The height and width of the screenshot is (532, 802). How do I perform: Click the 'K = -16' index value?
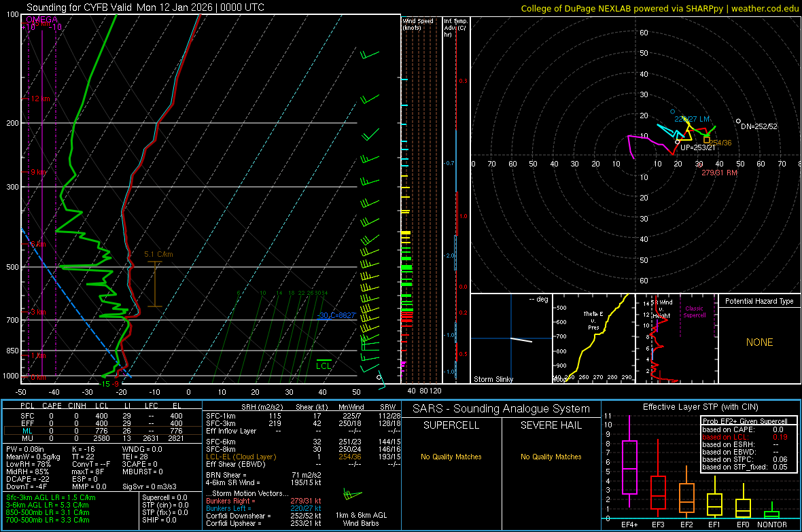pyautogui.click(x=84, y=449)
